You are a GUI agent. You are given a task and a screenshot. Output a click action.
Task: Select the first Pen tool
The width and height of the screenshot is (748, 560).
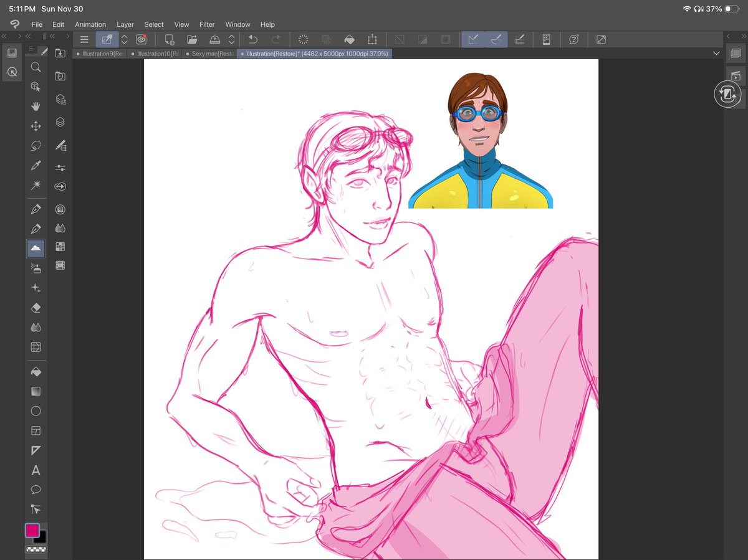pyautogui.click(x=36, y=209)
